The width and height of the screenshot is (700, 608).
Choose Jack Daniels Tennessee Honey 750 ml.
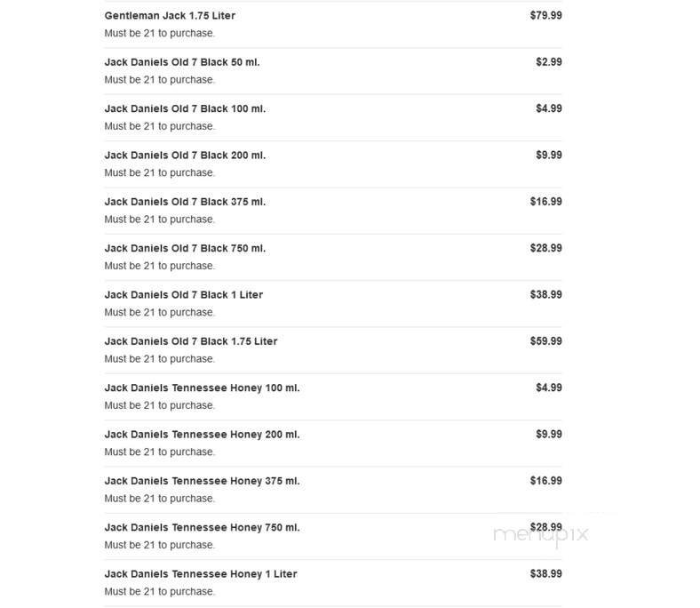tap(202, 527)
